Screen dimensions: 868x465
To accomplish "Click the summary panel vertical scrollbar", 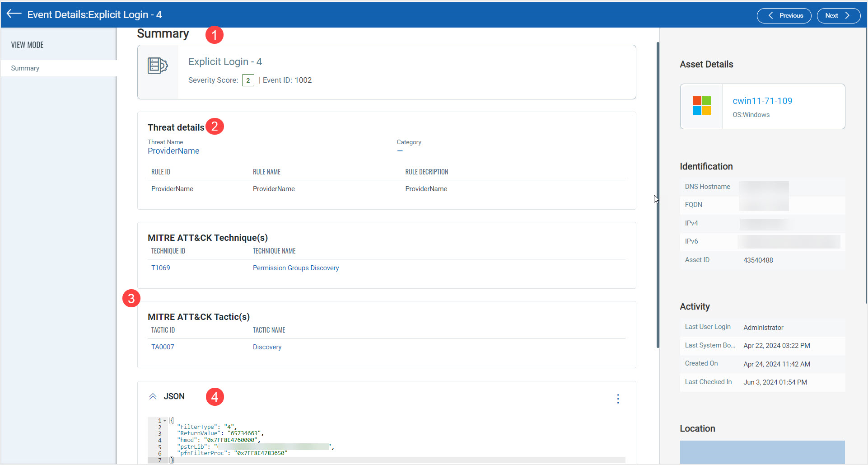I will pyautogui.click(x=658, y=194).
